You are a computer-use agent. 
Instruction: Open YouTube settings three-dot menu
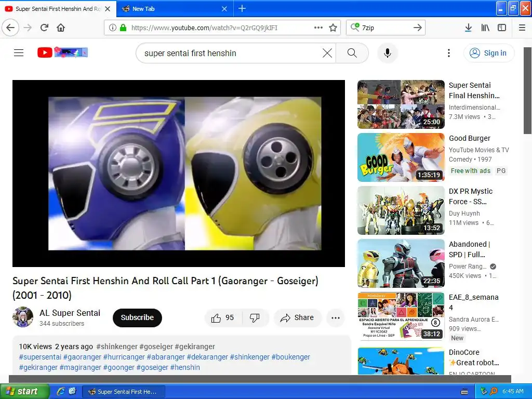[448, 53]
